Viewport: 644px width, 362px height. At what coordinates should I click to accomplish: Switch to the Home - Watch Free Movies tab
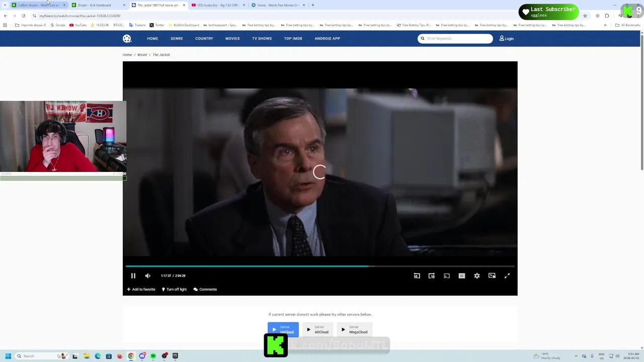tap(278, 5)
